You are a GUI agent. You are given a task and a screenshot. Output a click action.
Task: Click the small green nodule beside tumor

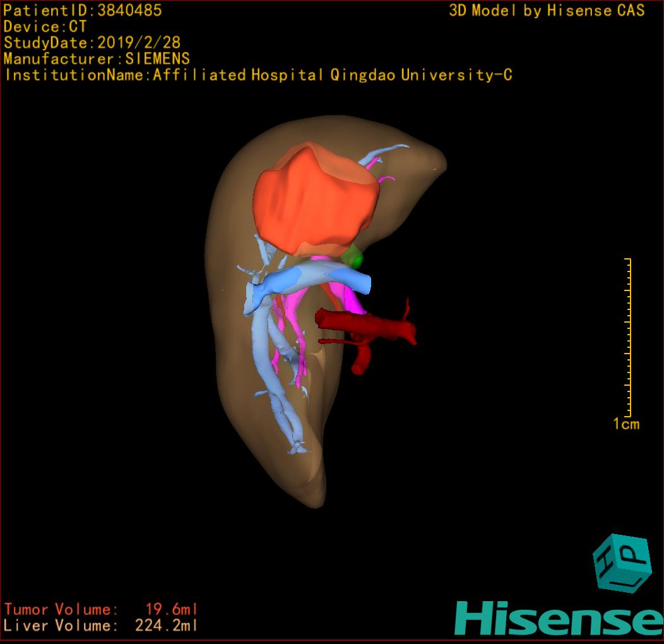click(x=353, y=258)
